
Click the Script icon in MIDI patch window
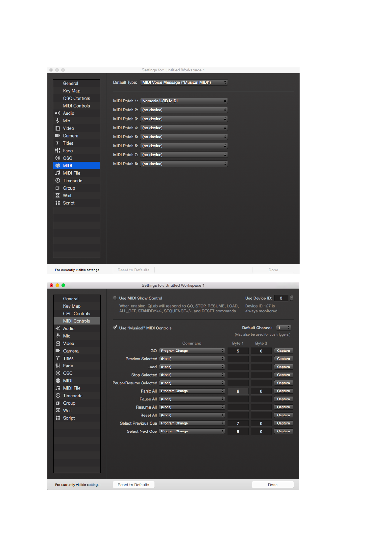tap(58, 203)
